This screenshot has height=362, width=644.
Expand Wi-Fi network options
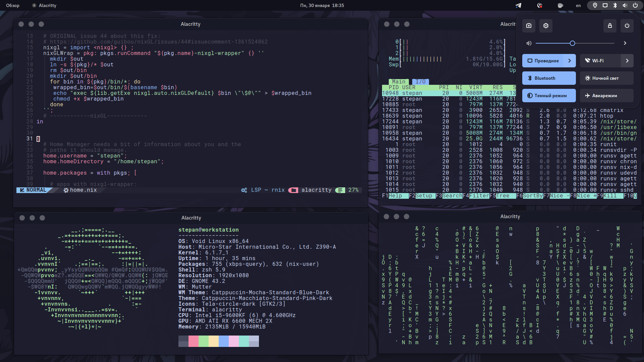[x=627, y=61]
